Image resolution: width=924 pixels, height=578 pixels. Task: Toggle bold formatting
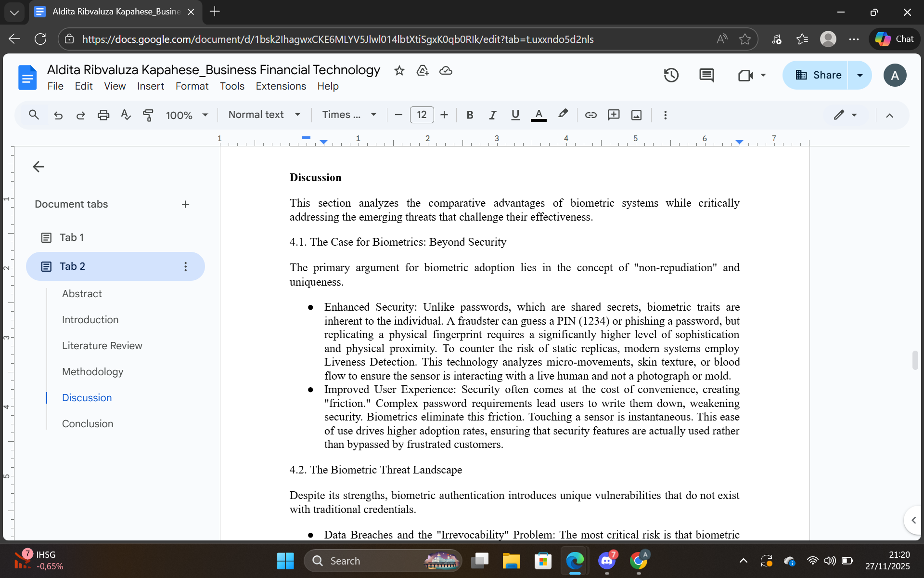pyautogui.click(x=470, y=115)
